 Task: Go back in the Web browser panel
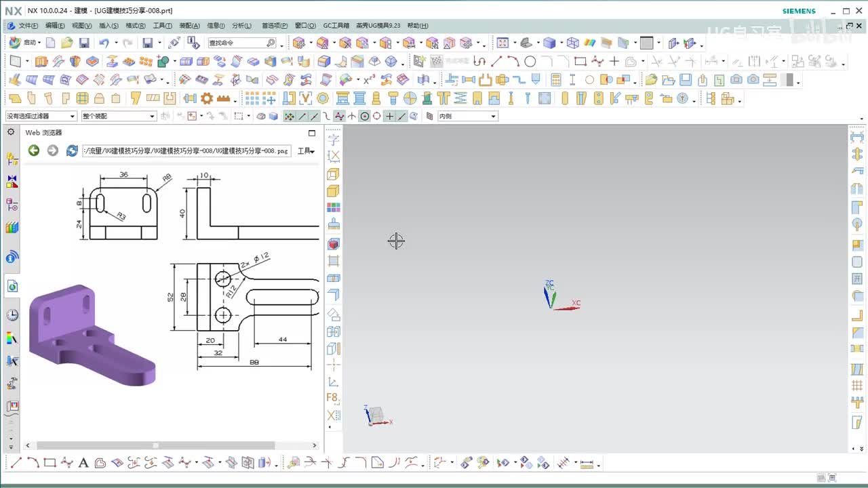[x=33, y=150]
